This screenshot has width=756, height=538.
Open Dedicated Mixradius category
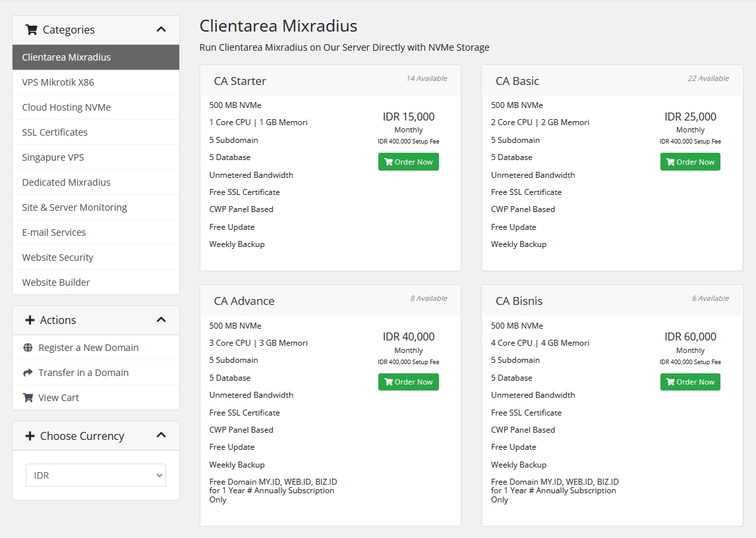[x=96, y=182]
